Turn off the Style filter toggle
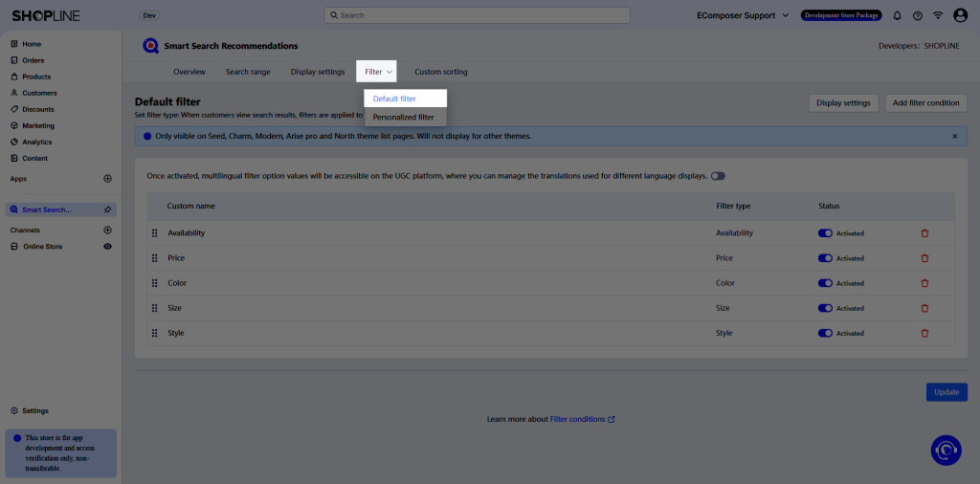This screenshot has width=980, height=484. click(825, 333)
